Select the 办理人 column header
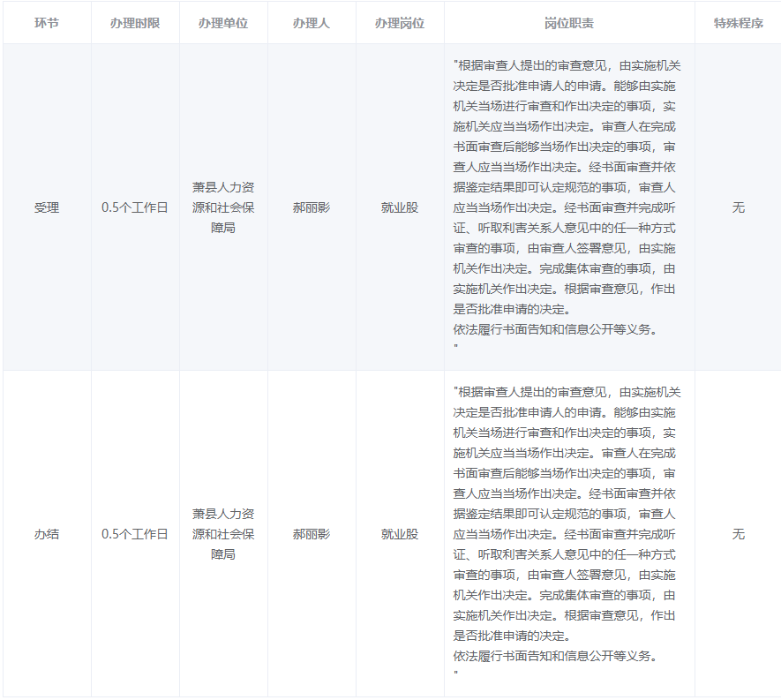The image size is (781, 700). pyautogui.click(x=312, y=23)
